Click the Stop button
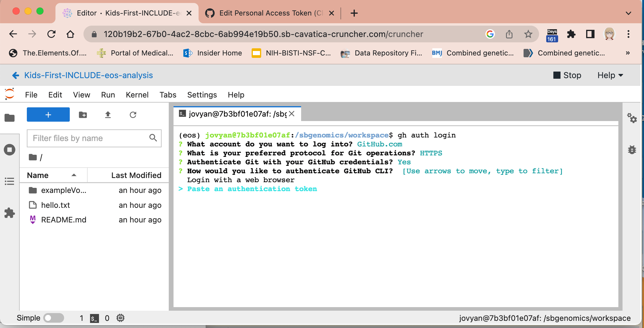 point(568,75)
